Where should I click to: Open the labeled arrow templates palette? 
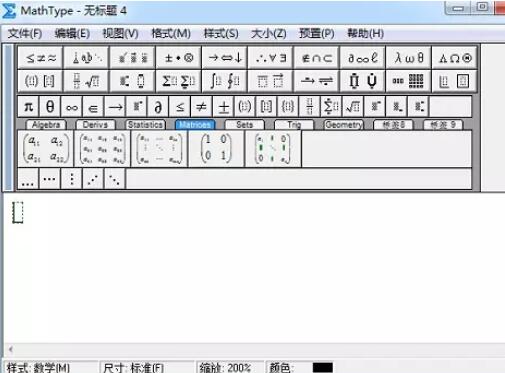pos(316,81)
